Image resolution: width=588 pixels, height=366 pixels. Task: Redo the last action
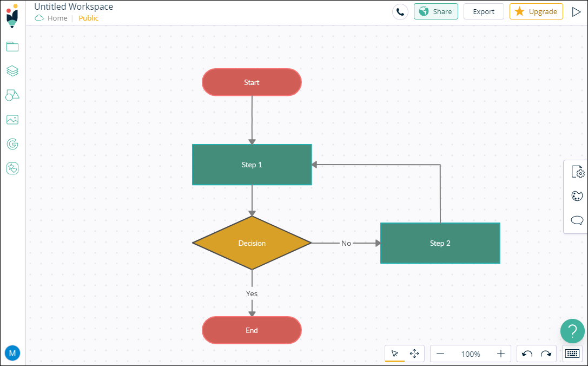pos(546,354)
